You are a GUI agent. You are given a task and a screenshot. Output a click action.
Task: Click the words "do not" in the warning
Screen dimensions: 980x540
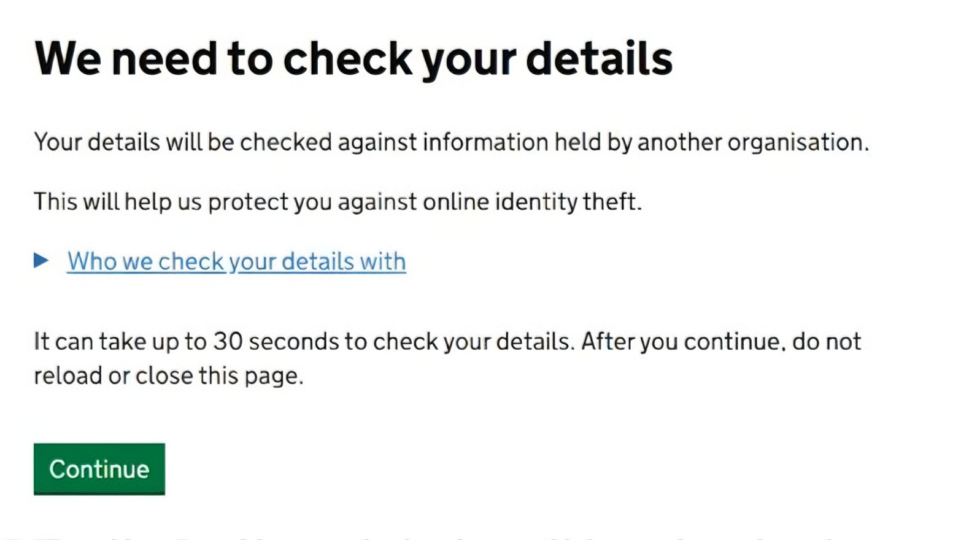[826, 342]
